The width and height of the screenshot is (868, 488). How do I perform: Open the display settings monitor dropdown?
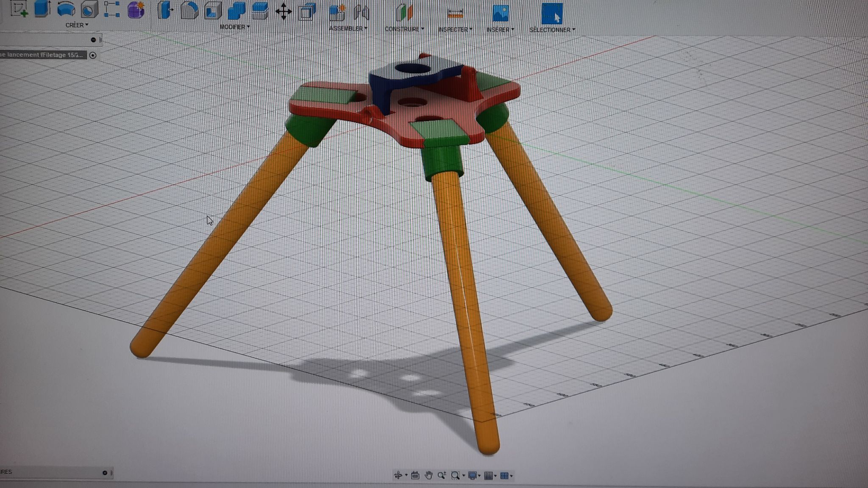[473, 476]
